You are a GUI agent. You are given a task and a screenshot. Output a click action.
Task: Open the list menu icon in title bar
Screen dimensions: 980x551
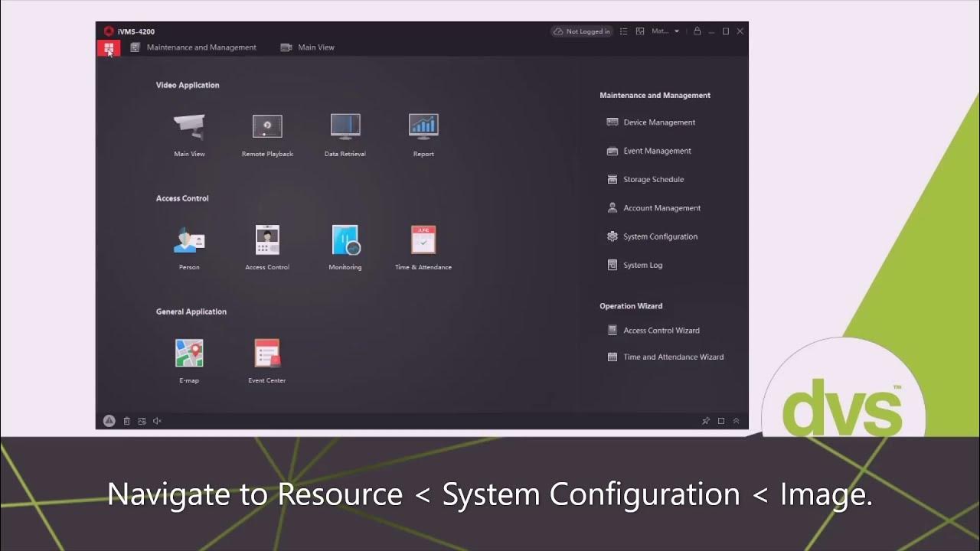pyautogui.click(x=624, y=31)
